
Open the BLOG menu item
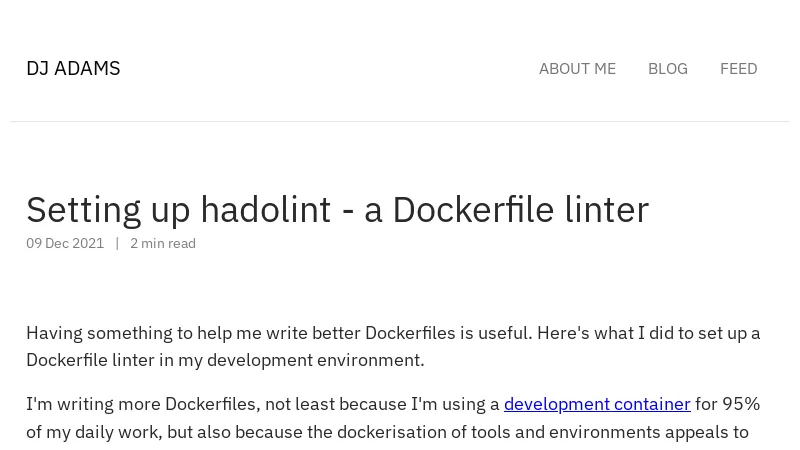pos(667,69)
